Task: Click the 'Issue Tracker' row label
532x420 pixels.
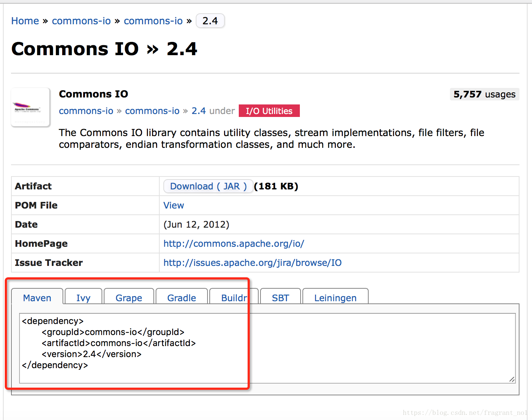Action: (49, 263)
